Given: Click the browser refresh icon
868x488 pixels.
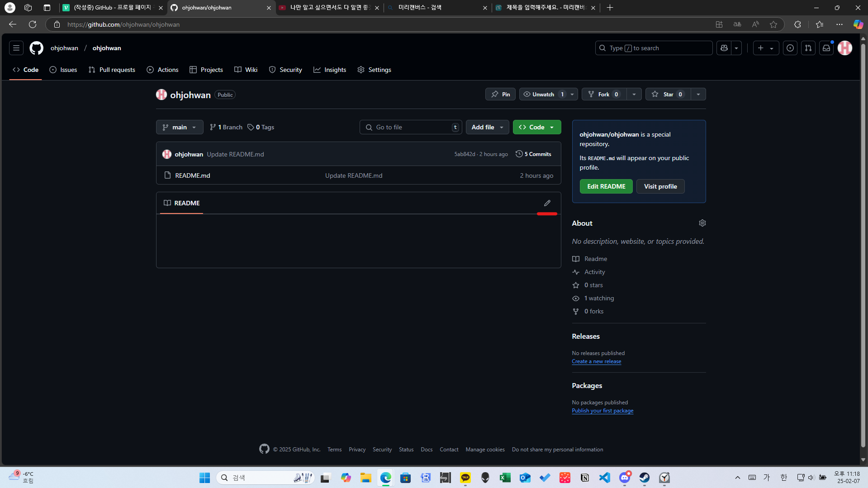Looking at the screenshot, I should (x=33, y=24).
